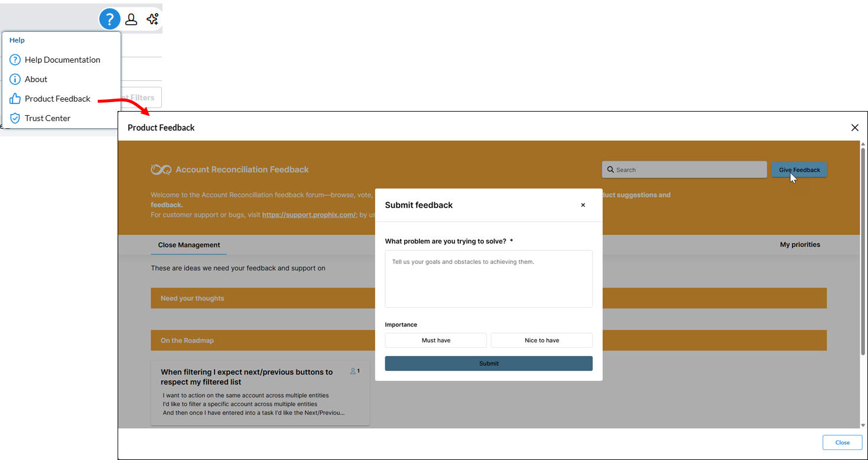Open the support.prophix.com link
Screen dimensions: 868x460
(309, 215)
